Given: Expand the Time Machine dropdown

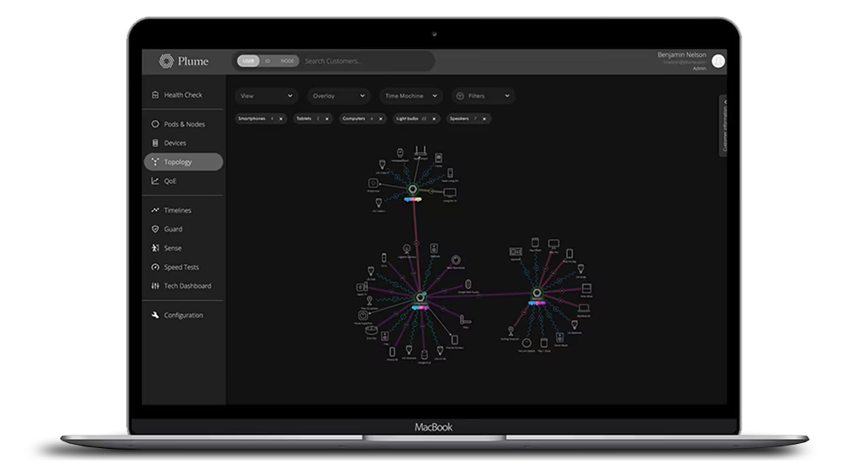Looking at the screenshot, I should click(412, 96).
